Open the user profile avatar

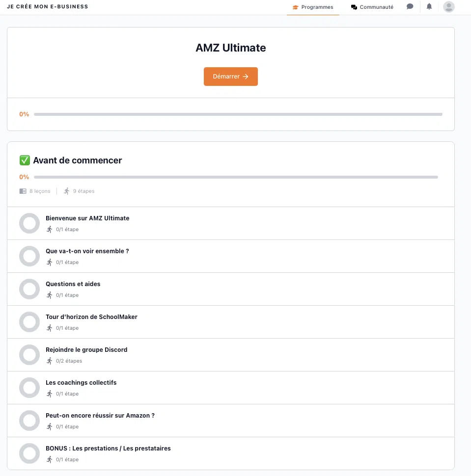click(x=448, y=7)
